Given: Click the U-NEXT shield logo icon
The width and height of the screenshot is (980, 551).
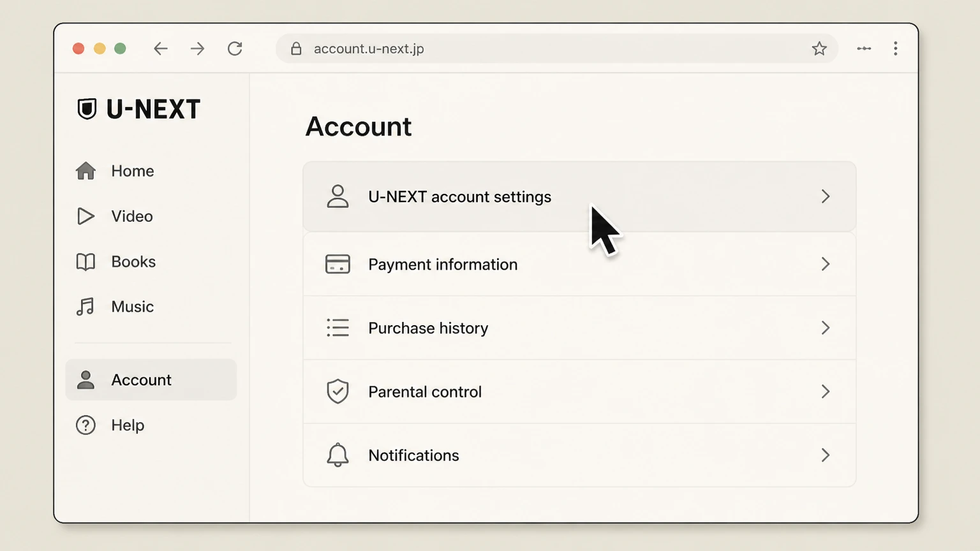Looking at the screenshot, I should (x=87, y=109).
